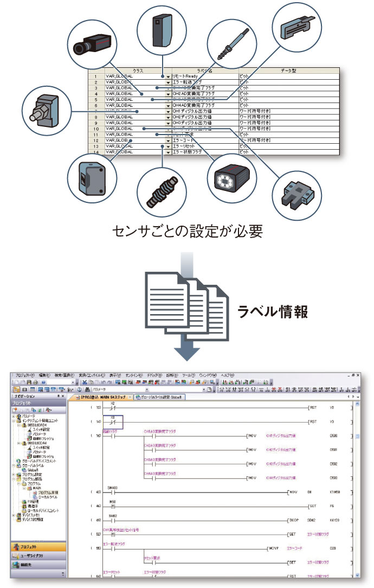Click the ローカルラベル icon under MAIN
374x588 pixels.
click(35, 497)
